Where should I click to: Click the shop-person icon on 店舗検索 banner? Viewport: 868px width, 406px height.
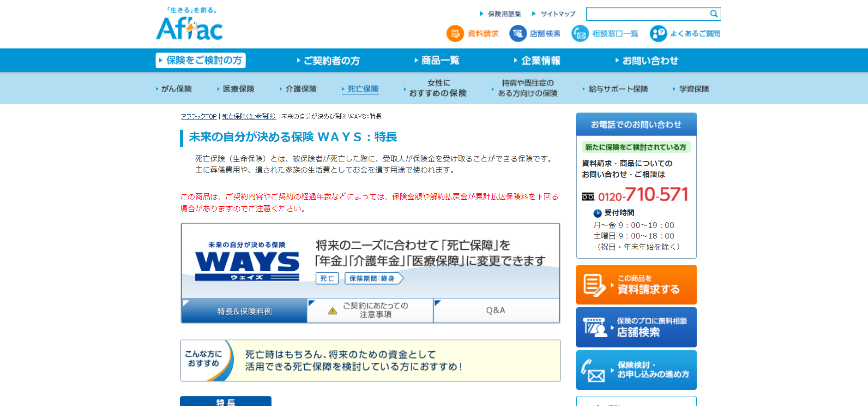(x=595, y=327)
